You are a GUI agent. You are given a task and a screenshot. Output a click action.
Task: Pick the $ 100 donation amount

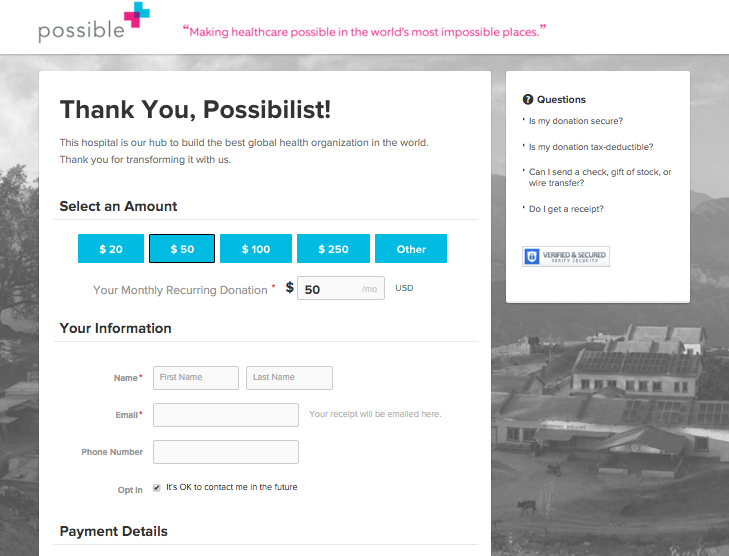255,249
